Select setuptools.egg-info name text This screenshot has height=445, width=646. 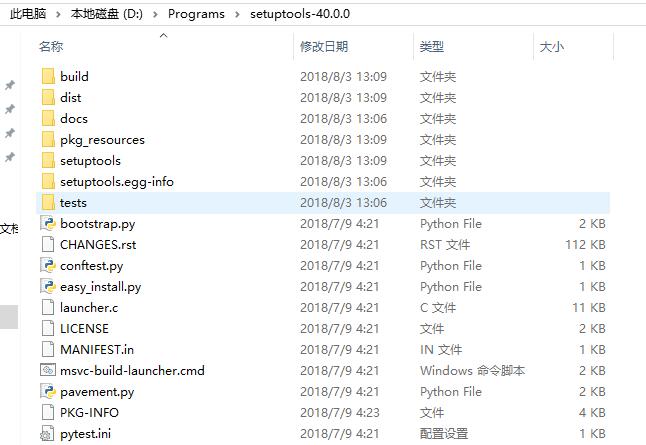click(x=117, y=182)
